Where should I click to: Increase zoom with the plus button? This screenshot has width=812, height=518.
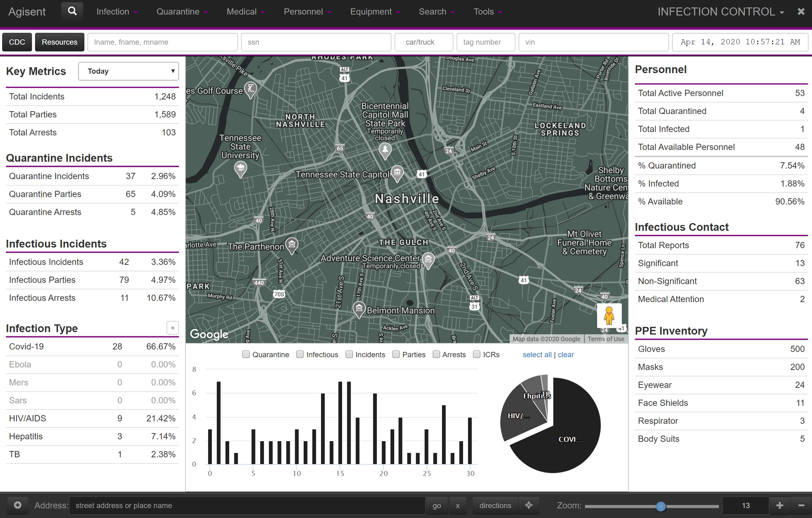[x=779, y=505]
